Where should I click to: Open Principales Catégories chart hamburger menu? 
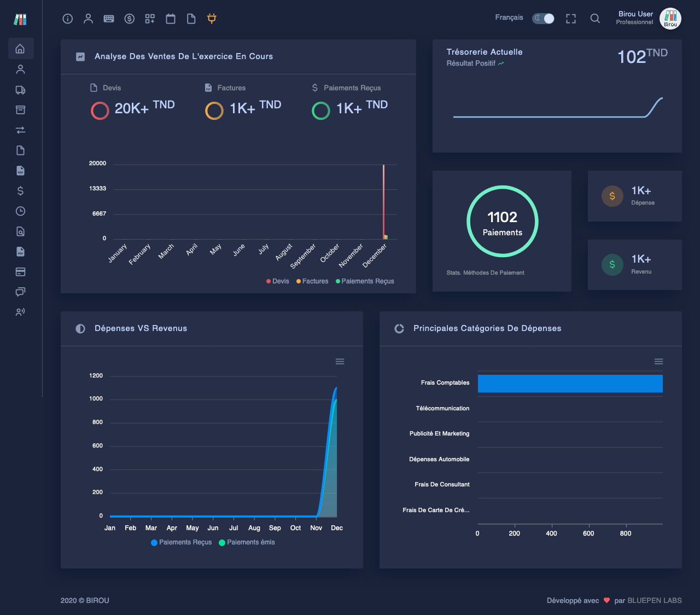pyautogui.click(x=658, y=362)
